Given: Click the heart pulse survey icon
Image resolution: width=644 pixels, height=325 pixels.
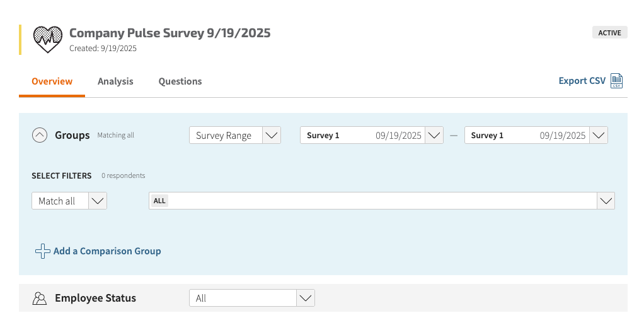Looking at the screenshot, I should [48, 39].
